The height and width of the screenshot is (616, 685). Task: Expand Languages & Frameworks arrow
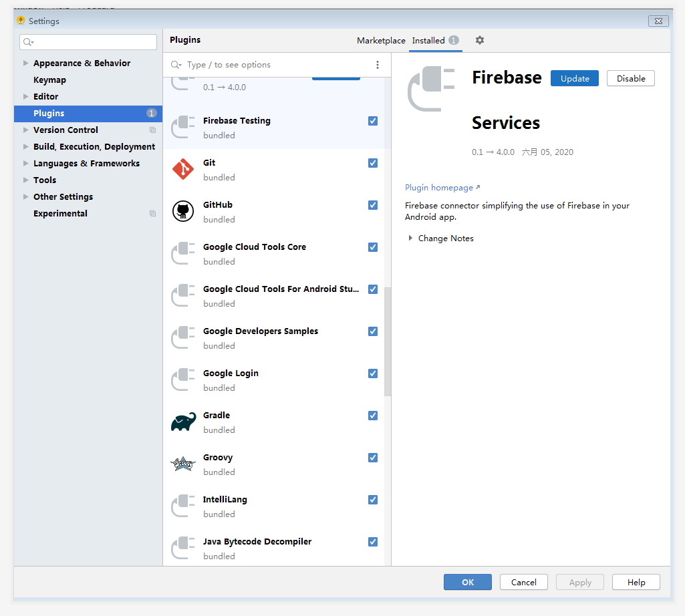[x=26, y=164]
